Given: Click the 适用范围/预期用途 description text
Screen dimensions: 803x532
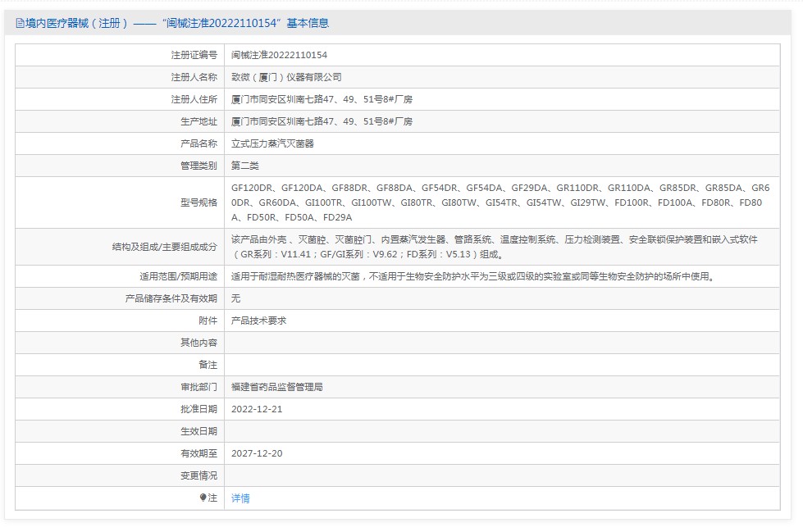Looking at the screenshot, I should (x=472, y=276).
